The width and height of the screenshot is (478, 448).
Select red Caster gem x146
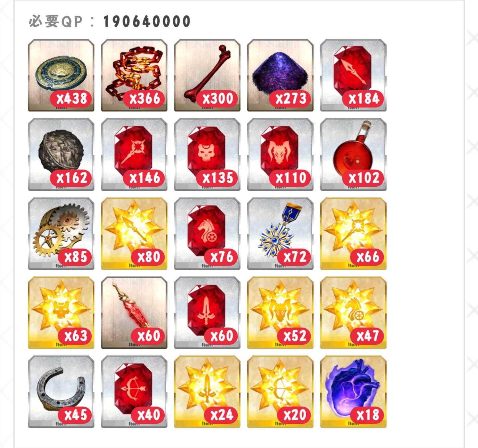(x=134, y=154)
